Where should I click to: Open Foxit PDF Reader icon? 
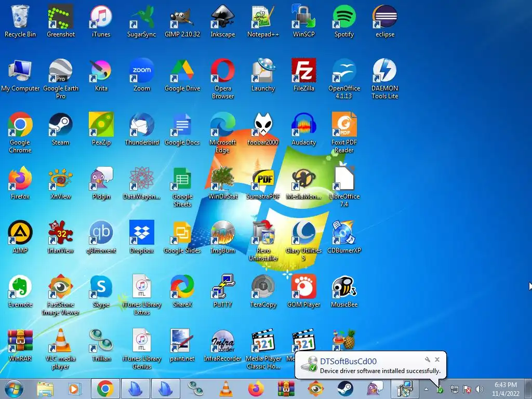(344, 132)
